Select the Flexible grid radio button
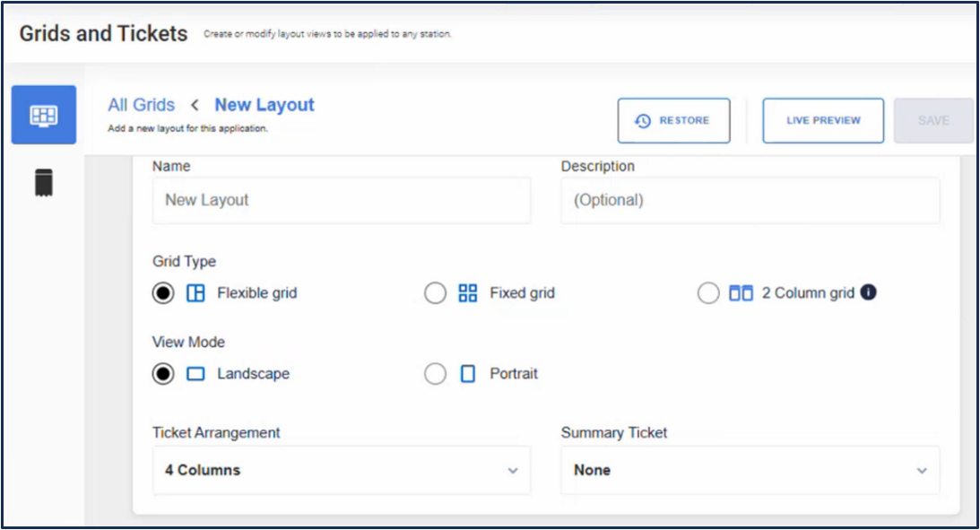 tap(163, 293)
